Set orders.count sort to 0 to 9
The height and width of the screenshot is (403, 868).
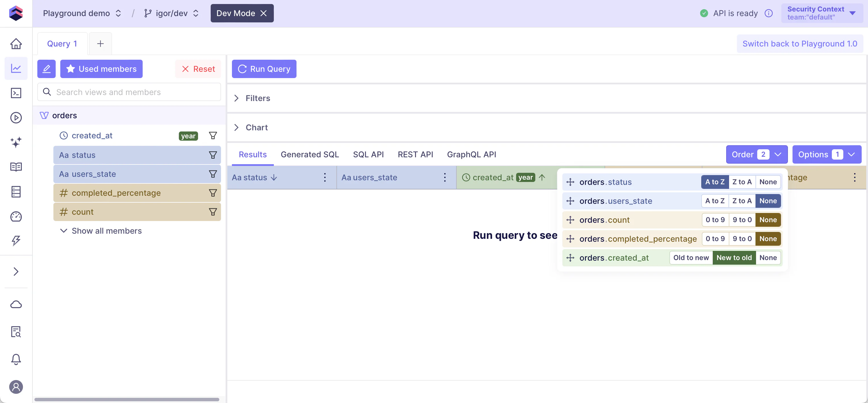715,220
